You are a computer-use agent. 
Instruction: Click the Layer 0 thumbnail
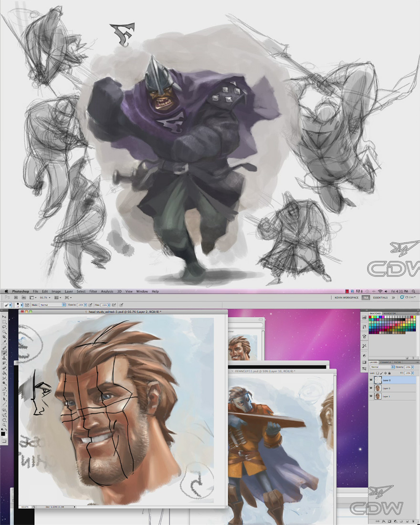coord(378,388)
